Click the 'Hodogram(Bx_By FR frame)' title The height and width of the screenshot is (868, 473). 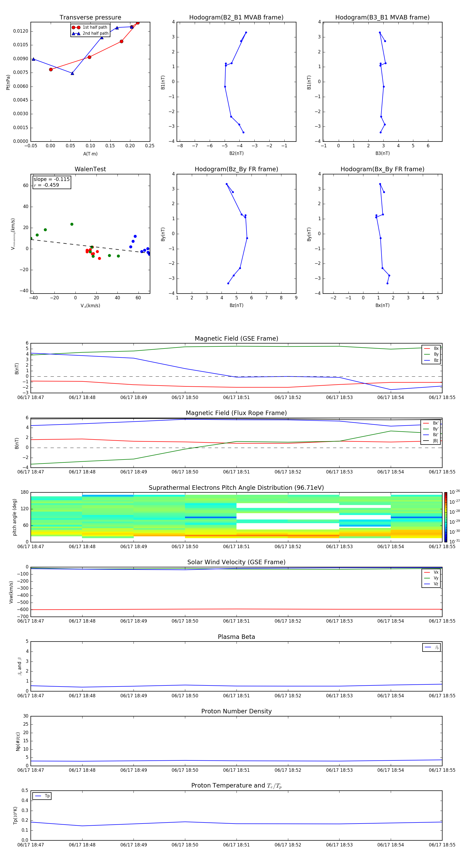[x=382, y=169]
